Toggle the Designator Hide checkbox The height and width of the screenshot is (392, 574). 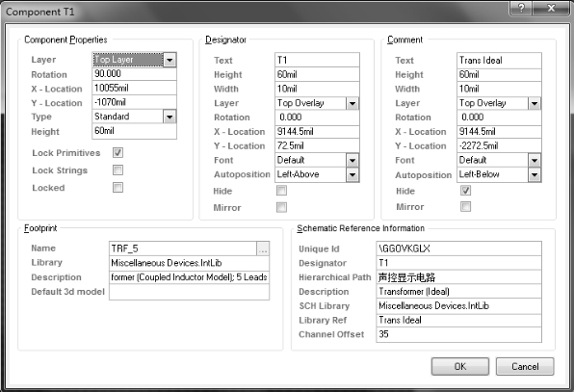coord(281,191)
